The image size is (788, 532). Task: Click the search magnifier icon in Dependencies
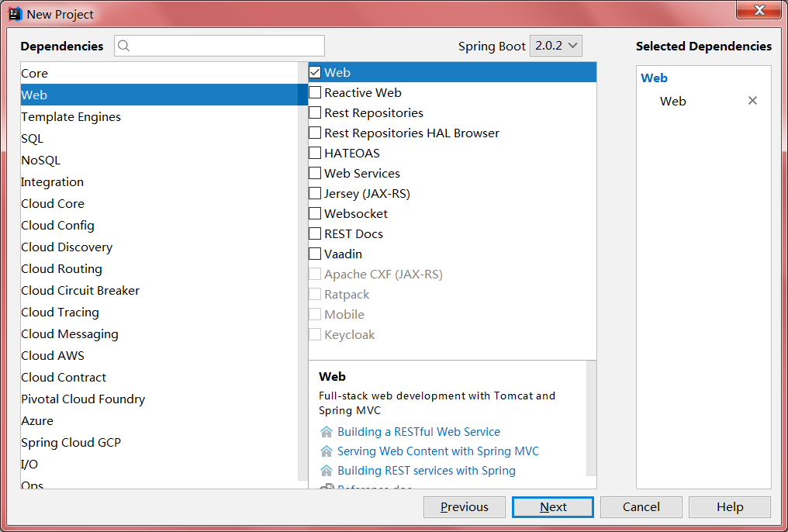pos(124,46)
